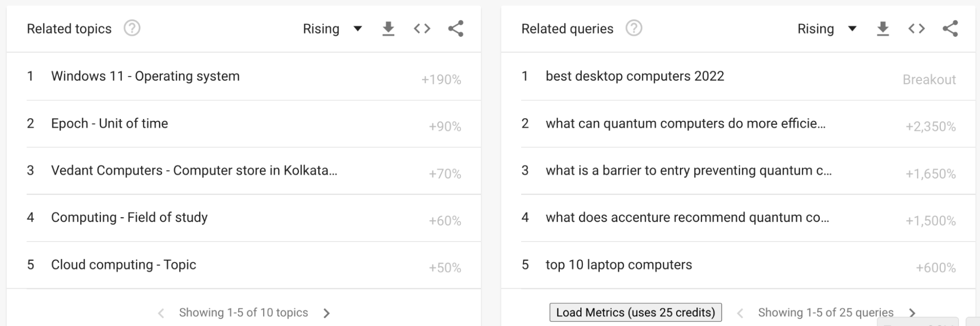Open the help tooltip for Related topics
980x326 pixels.
[130, 28]
